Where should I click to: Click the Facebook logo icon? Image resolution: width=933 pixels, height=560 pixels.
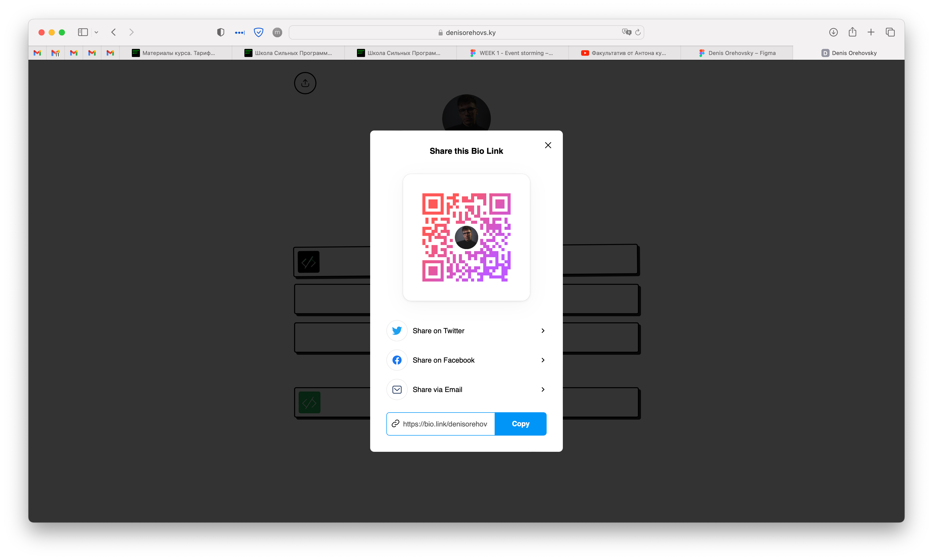point(397,360)
